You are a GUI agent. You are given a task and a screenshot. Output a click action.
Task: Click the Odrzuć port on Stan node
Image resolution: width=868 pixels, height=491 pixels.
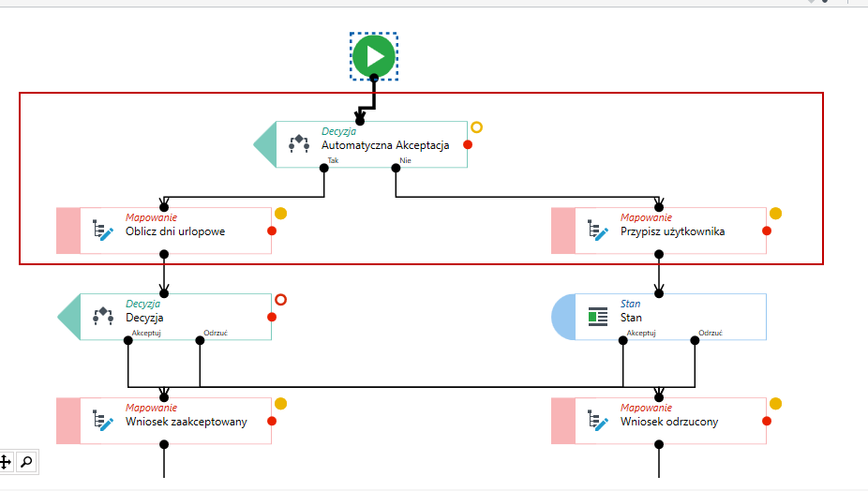pos(695,340)
